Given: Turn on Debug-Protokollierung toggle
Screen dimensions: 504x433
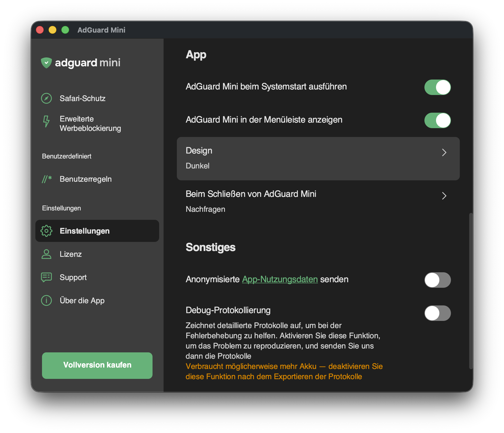Looking at the screenshot, I should [x=437, y=313].
